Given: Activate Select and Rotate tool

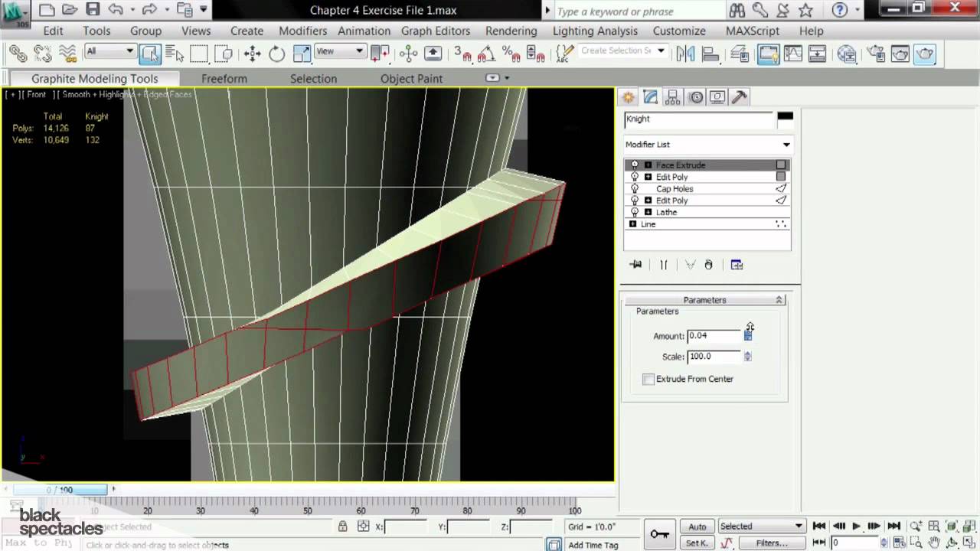Looking at the screenshot, I should tap(277, 54).
